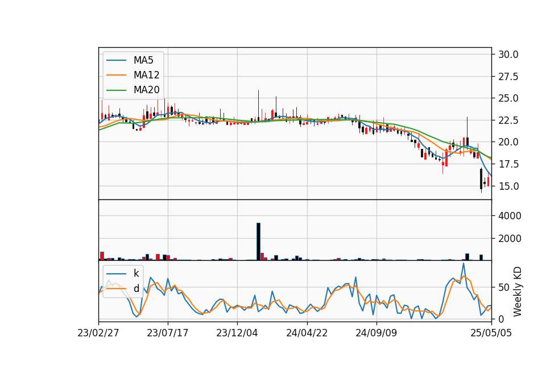The image size is (546, 392).
Task: Click the Weekly KD axis title
Action: click(518, 291)
